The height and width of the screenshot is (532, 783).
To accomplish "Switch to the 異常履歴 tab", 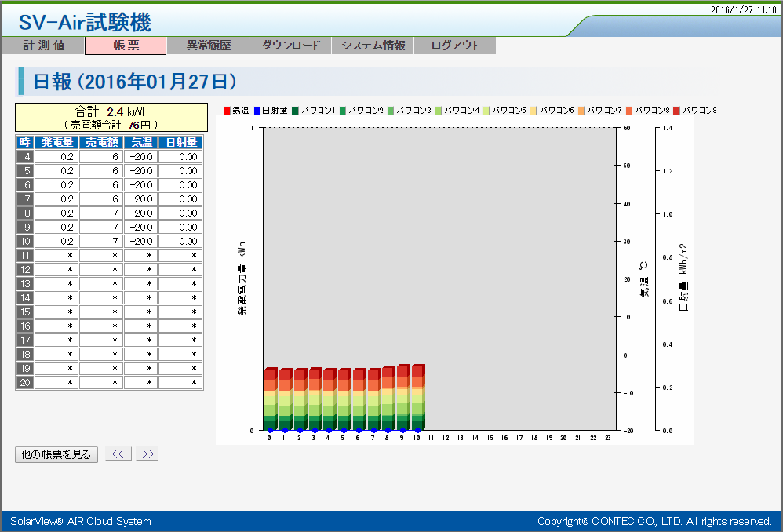I will pos(208,46).
